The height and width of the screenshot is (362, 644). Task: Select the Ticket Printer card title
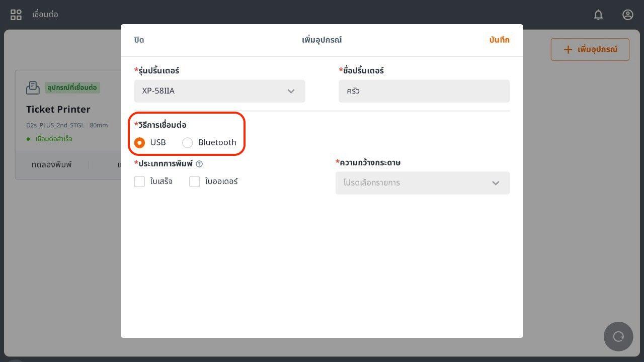(58, 109)
